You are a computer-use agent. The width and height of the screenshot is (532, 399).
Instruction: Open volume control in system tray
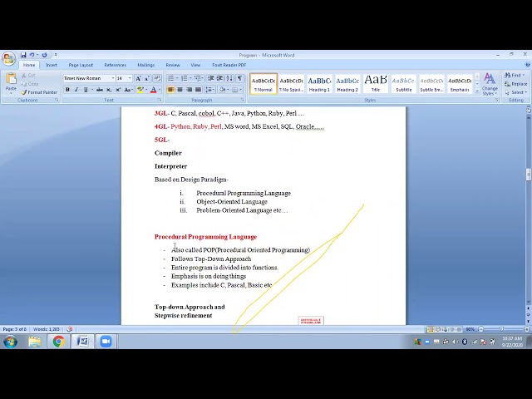point(455,342)
